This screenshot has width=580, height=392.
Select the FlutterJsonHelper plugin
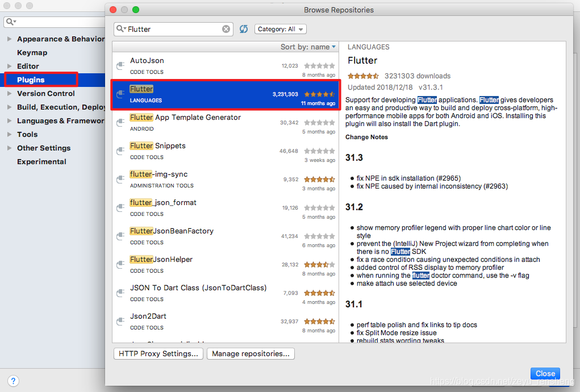click(x=226, y=264)
